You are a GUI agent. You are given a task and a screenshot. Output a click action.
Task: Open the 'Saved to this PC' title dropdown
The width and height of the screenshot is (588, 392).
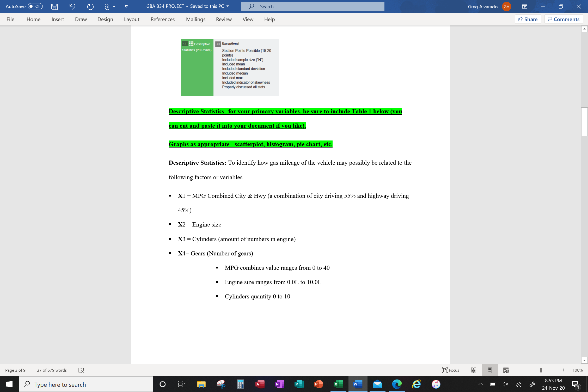(227, 6)
